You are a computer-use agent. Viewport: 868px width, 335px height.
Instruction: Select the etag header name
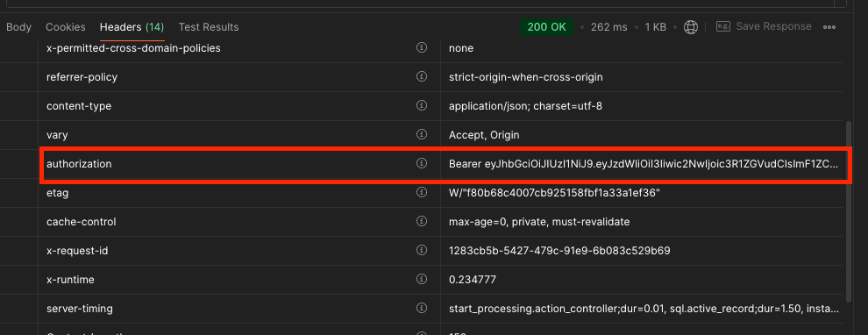[x=58, y=193]
